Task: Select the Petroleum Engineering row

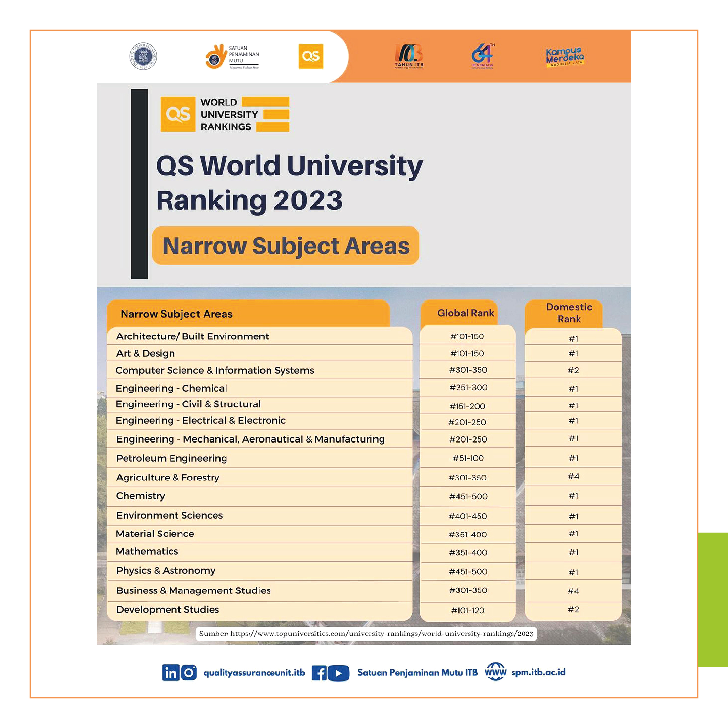Action: 259,458
